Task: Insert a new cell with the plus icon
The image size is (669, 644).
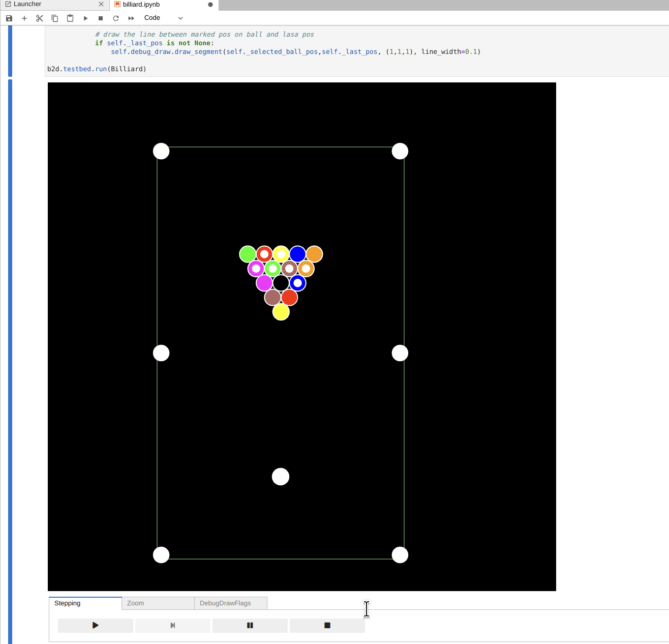Action: point(24,18)
